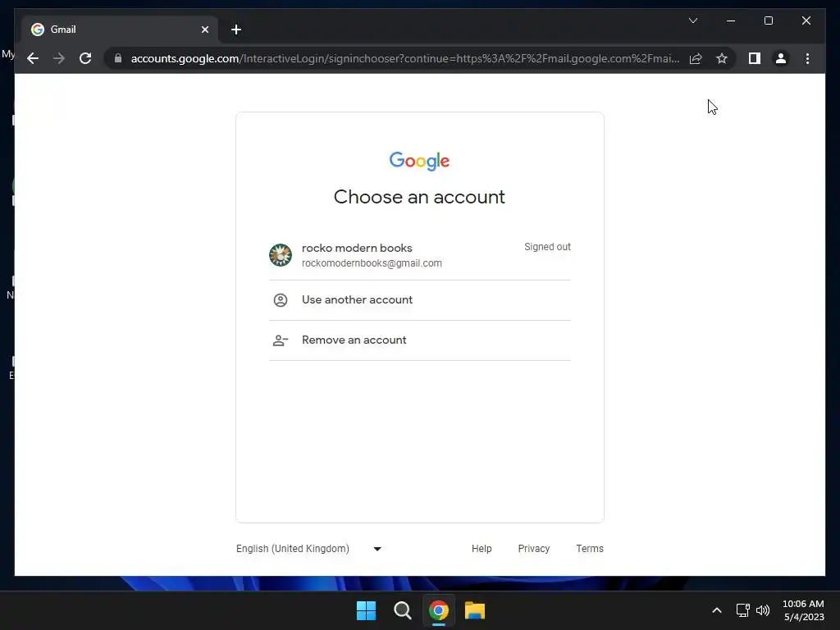Image resolution: width=840 pixels, height=630 pixels.
Task: Open the Terms link
Action: pyautogui.click(x=589, y=549)
